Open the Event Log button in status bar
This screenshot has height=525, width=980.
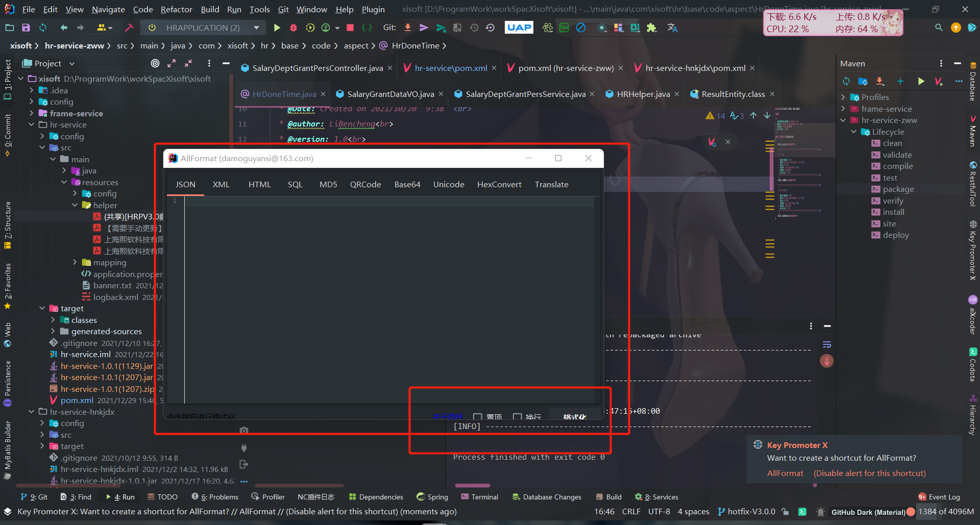click(x=939, y=496)
